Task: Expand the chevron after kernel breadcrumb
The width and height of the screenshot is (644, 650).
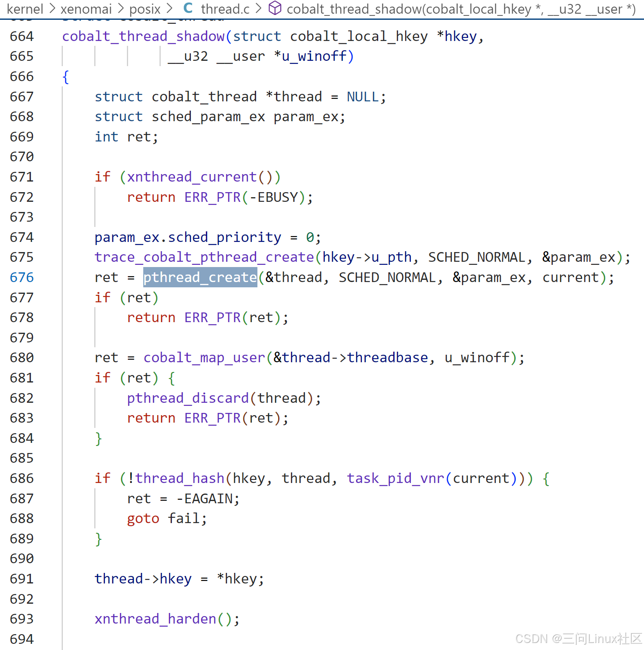Action: coord(52,8)
